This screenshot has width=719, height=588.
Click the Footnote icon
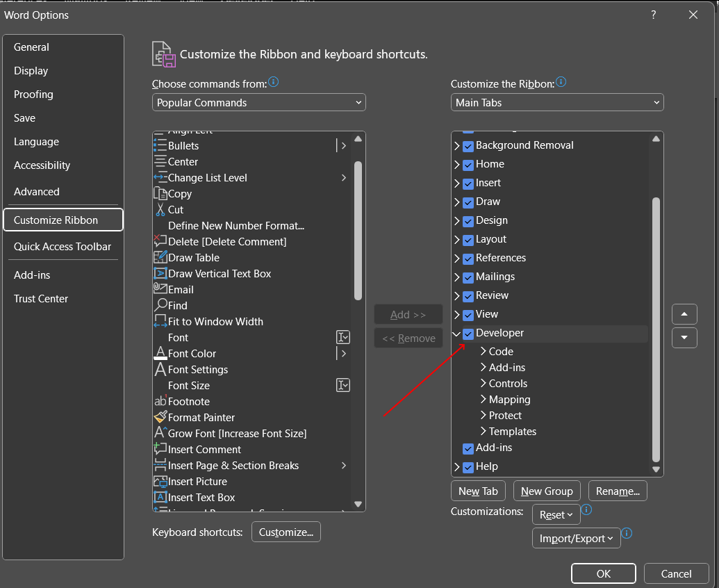click(160, 401)
